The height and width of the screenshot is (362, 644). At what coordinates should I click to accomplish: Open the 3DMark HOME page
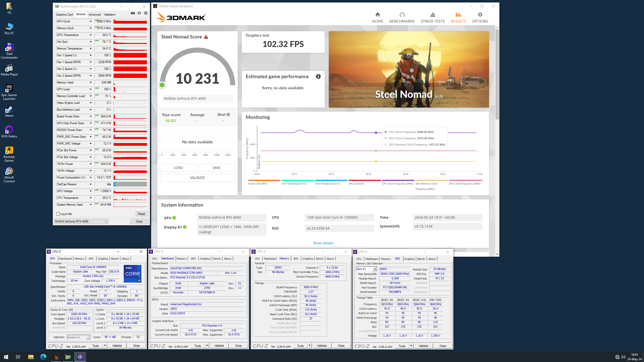(x=377, y=18)
